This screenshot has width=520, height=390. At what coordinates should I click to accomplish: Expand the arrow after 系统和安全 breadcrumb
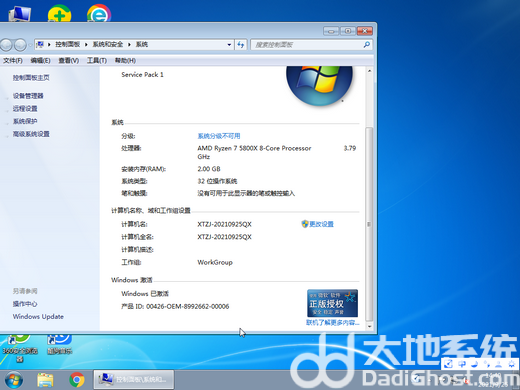(x=129, y=44)
